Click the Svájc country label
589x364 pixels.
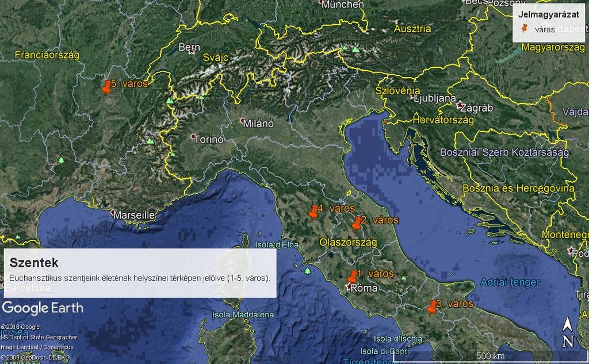click(216, 58)
